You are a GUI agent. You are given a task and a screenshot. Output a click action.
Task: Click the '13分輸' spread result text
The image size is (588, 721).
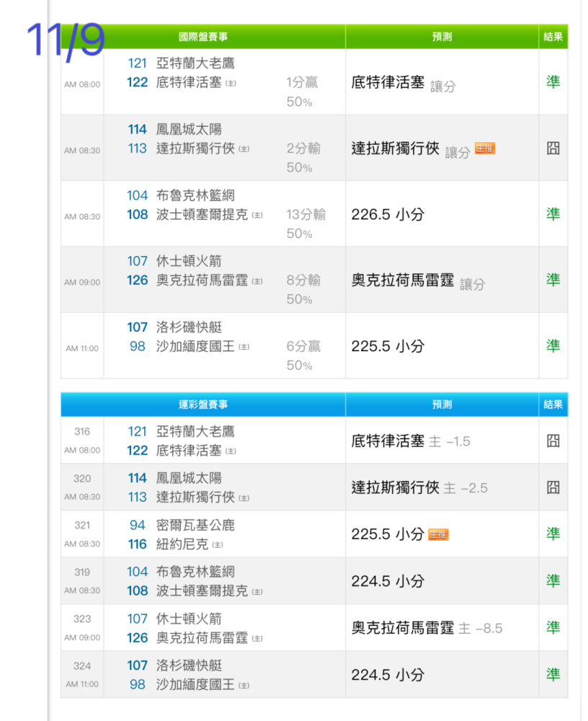click(x=306, y=214)
